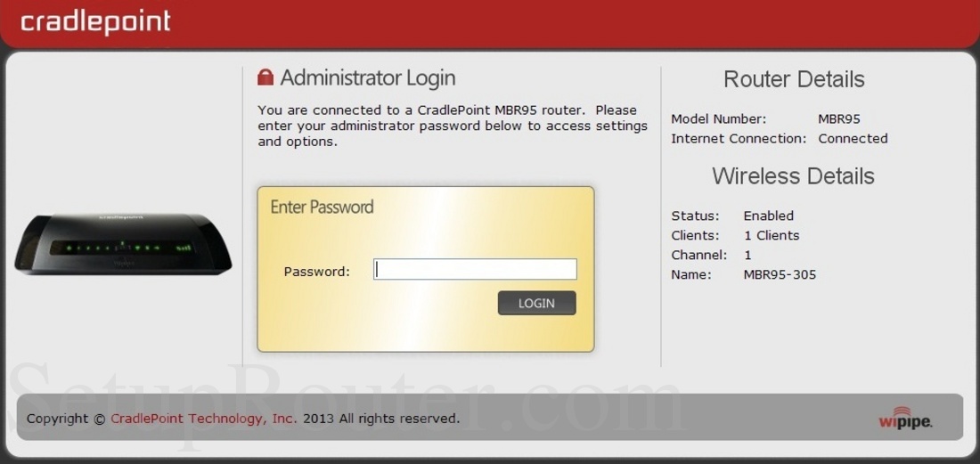This screenshot has width=980, height=464.
Task: Click the 'Clients:' label
Action: pyautogui.click(x=695, y=235)
